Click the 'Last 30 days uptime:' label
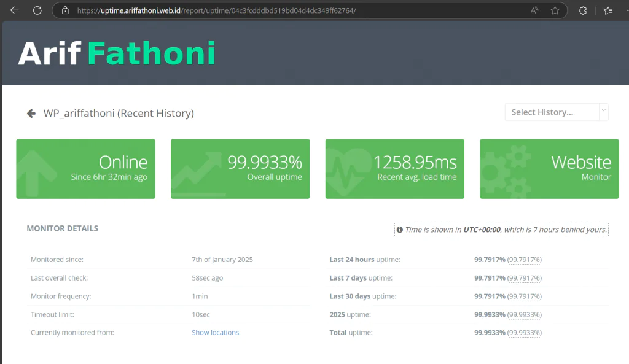 pyautogui.click(x=363, y=296)
